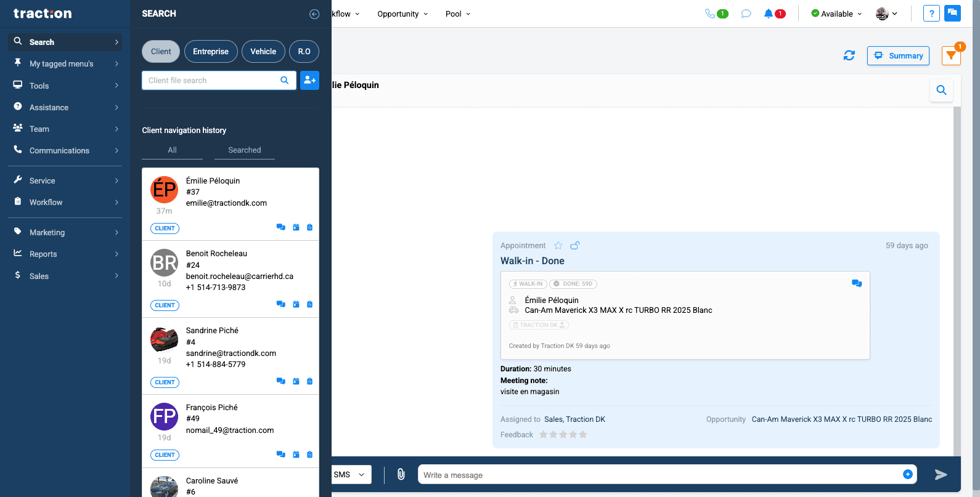Toggle the Client search filter

(x=161, y=52)
